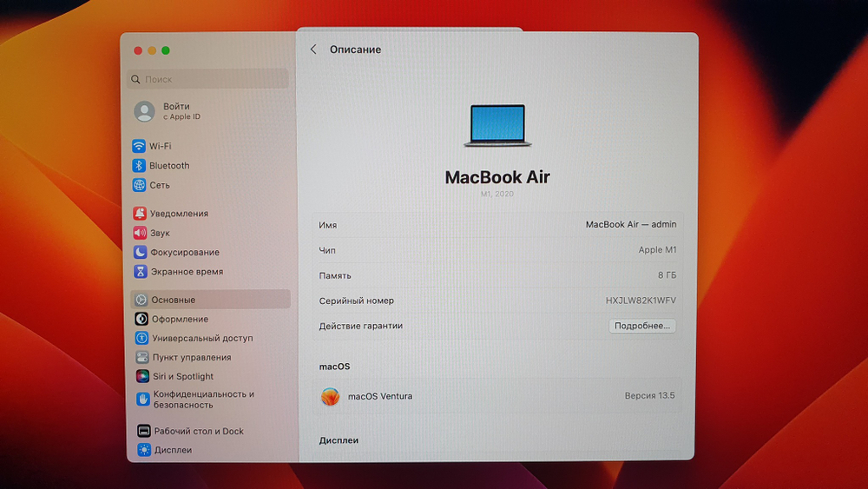Click the Поиск search field
The image size is (868, 489).
click(207, 79)
